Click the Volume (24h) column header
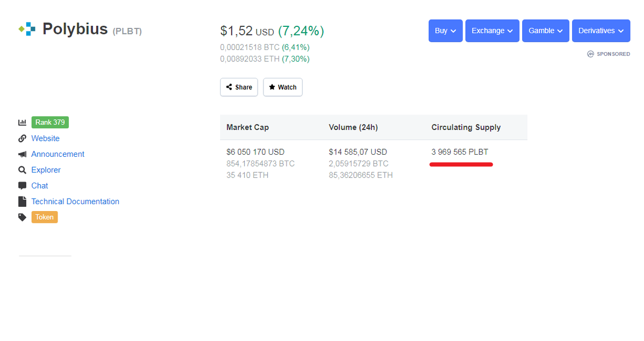The height and width of the screenshot is (341, 644). [x=353, y=127]
